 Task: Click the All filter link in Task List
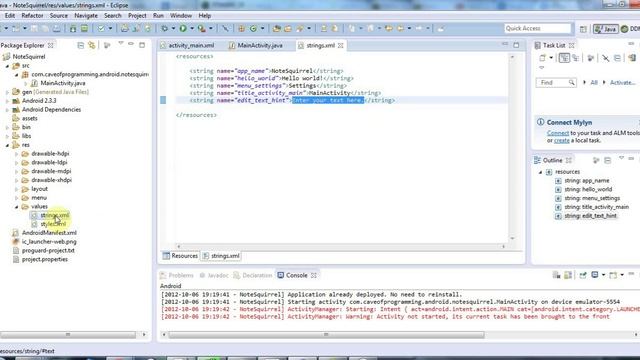click(x=594, y=82)
